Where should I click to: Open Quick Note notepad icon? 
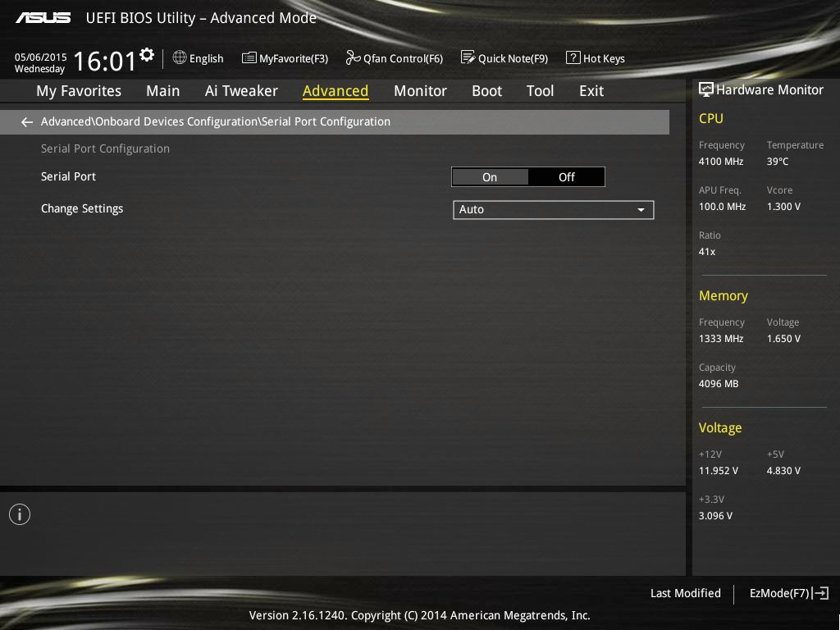click(468, 57)
